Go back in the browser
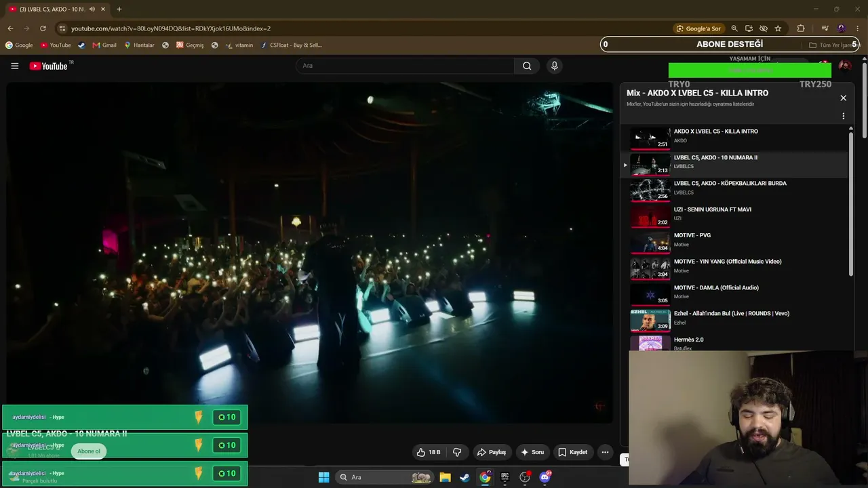Image resolution: width=868 pixels, height=488 pixels. (10, 28)
